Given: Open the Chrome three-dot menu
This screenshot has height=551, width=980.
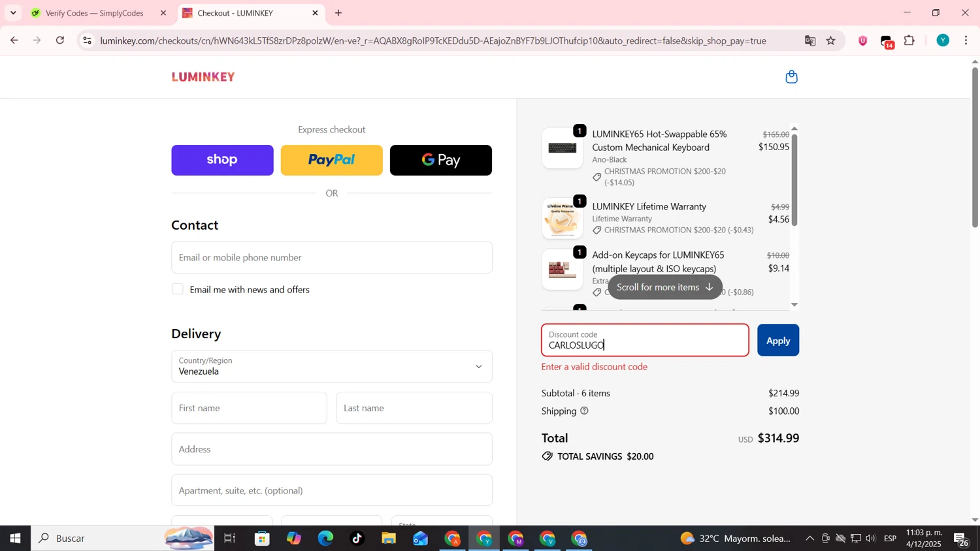Looking at the screenshot, I should click(x=966, y=40).
